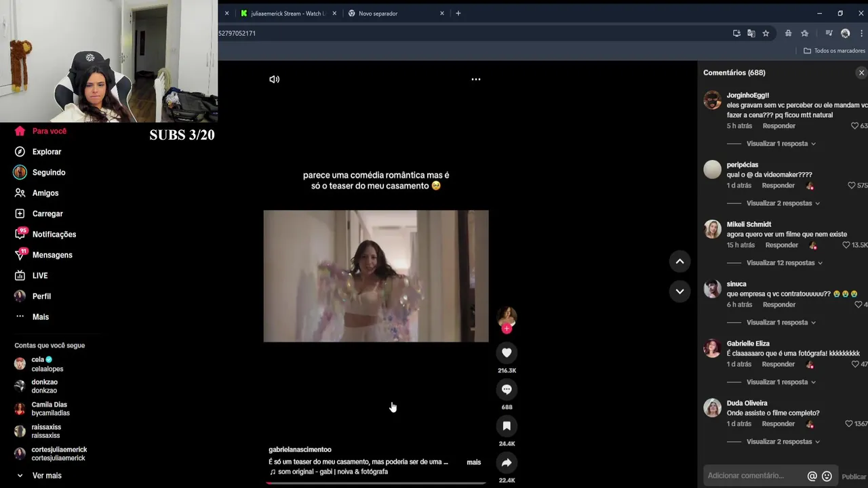
Task: Expand peripécias' thread with Visualizar 2 respostas
Action: point(783,203)
